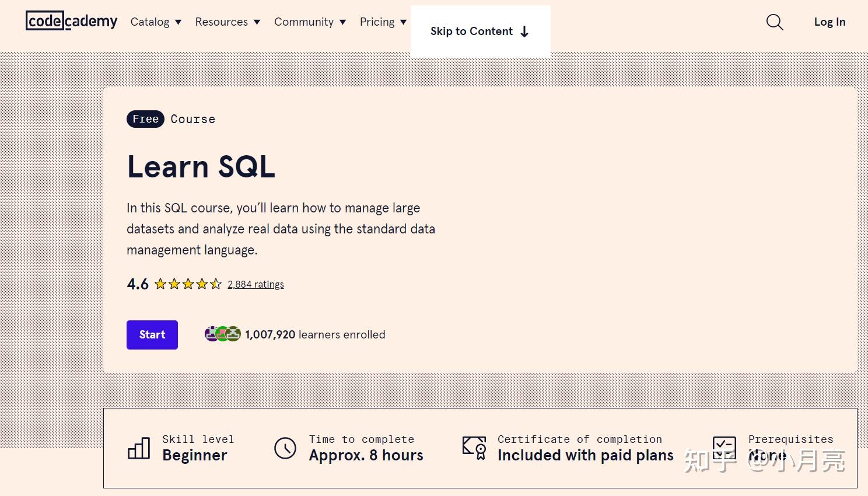
Task: Expand the Resources dropdown menu
Action: point(228,22)
